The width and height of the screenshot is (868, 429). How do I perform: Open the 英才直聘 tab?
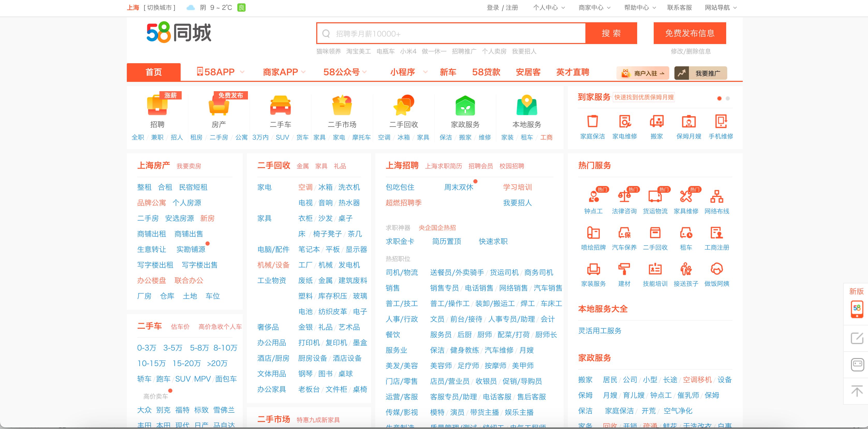point(572,72)
